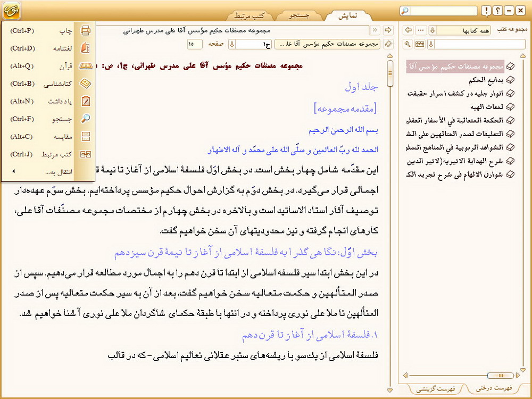
Task: Open the volume ج۱ dropdown arrow
Action: 232,44
